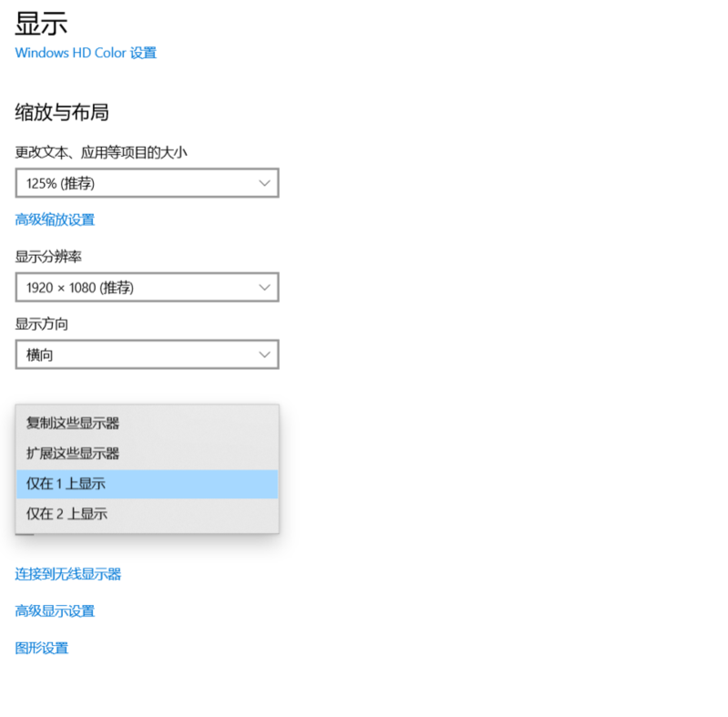
Task: Choose 扩展这些显示器 option
Action: pos(73,454)
